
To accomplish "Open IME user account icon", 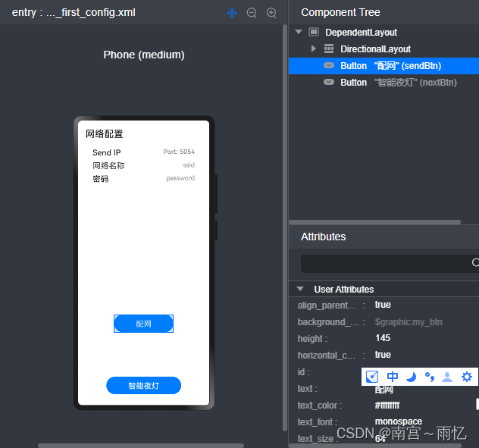I will tap(447, 377).
